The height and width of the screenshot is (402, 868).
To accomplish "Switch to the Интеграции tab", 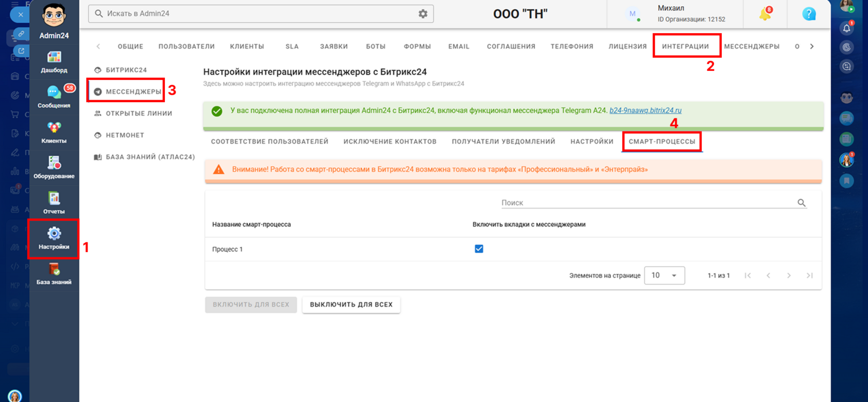I will [x=686, y=47].
